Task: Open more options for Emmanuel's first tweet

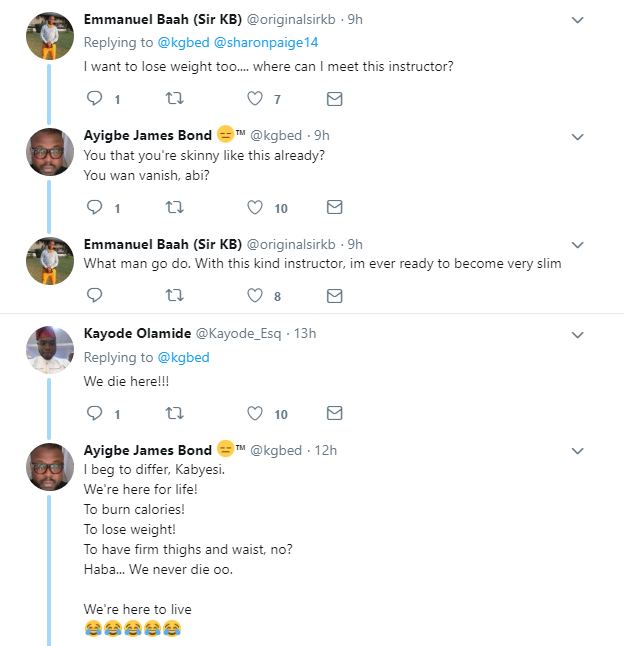Action: [577, 20]
